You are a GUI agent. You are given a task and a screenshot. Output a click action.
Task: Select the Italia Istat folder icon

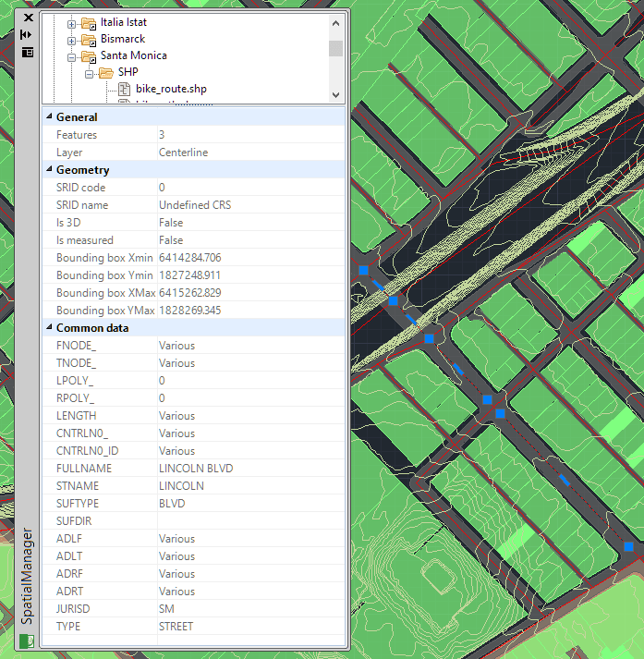[x=89, y=22]
